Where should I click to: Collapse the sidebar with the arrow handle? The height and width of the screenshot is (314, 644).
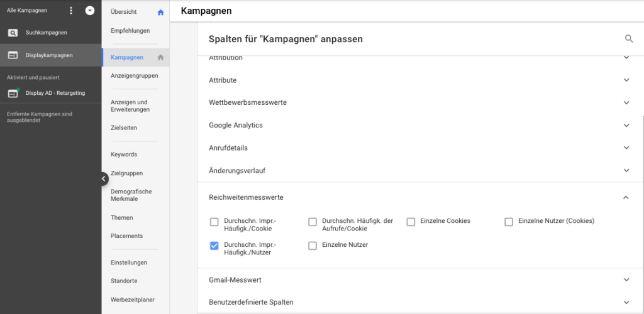[103, 179]
